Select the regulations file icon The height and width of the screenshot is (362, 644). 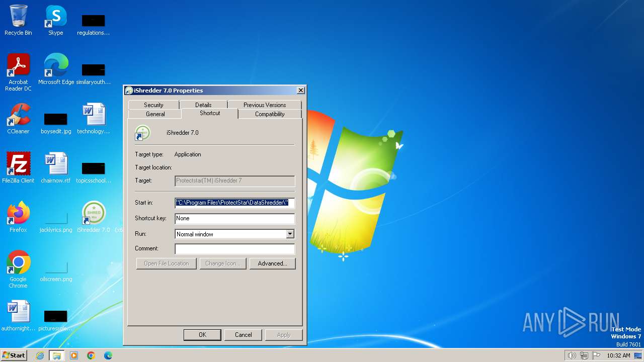[94, 25]
